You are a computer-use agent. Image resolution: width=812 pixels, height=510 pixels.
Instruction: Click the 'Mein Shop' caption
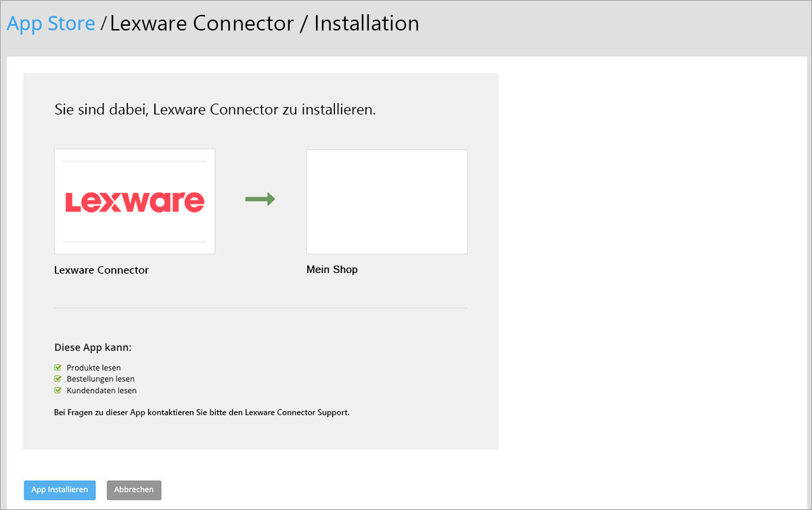[x=332, y=269]
